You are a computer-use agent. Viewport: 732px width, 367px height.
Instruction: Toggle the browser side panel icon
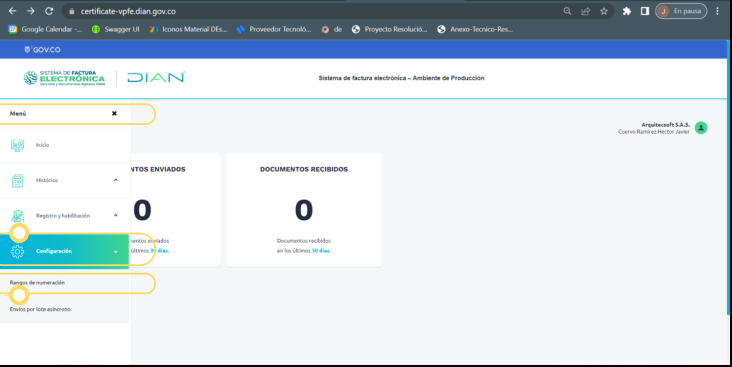tap(645, 11)
